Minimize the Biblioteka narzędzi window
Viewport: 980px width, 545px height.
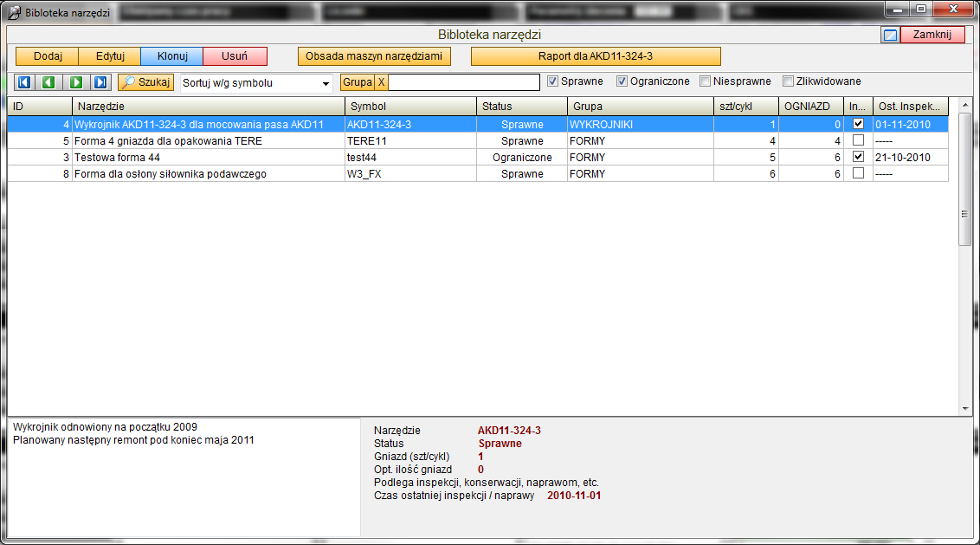[x=898, y=9]
